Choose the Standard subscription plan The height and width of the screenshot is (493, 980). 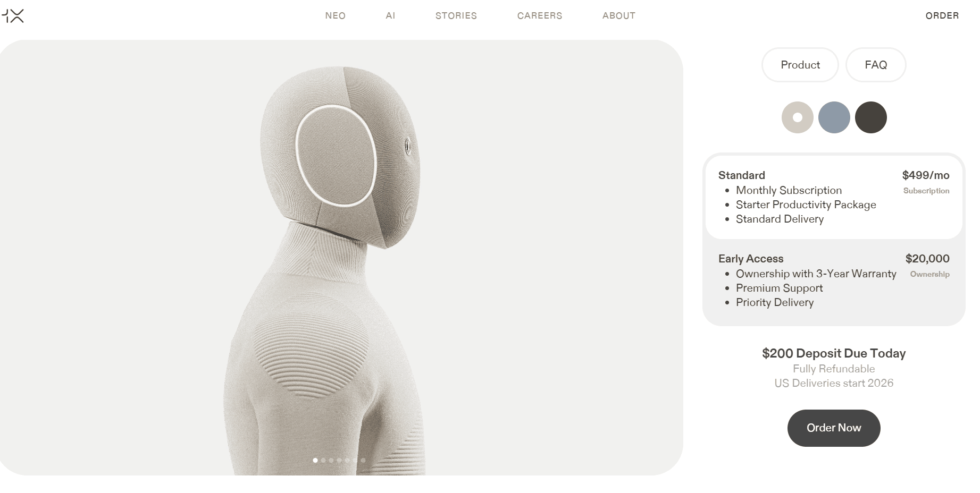(x=834, y=197)
